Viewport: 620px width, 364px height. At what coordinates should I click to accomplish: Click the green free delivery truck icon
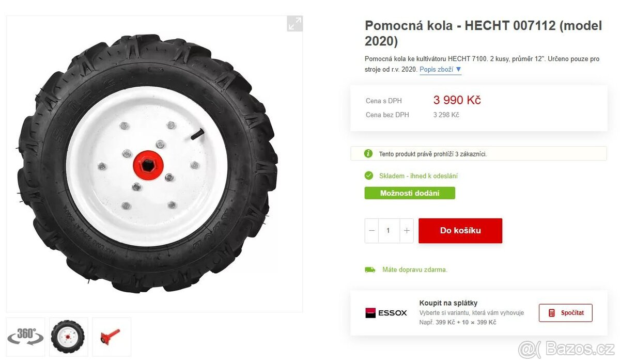pos(370,270)
